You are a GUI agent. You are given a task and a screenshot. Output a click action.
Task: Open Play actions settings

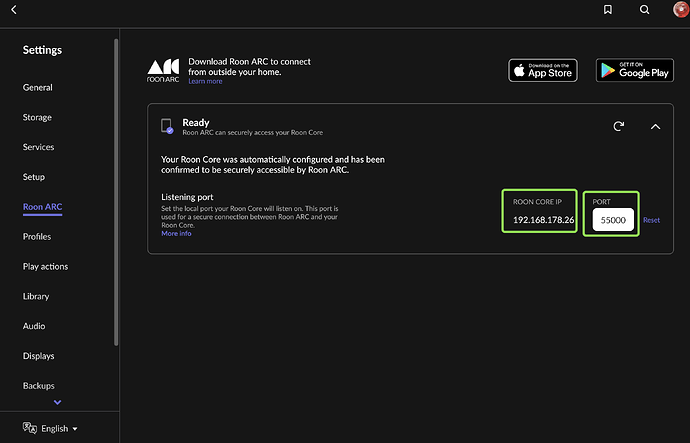coord(45,267)
